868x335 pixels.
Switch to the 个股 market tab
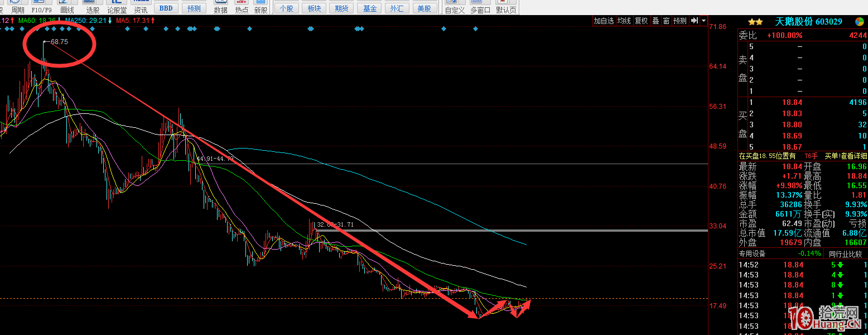286,8
